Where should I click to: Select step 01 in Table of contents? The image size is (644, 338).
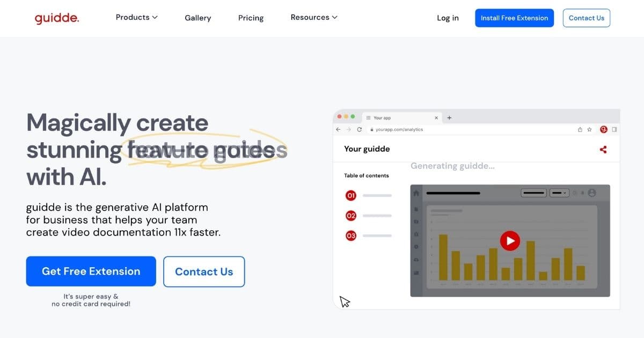(x=351, y=196)
